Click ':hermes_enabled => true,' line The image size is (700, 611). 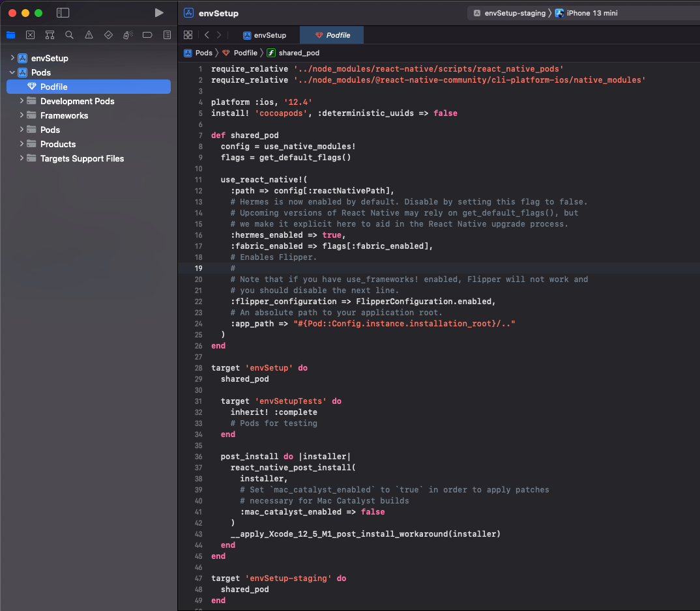pos(288,235)
